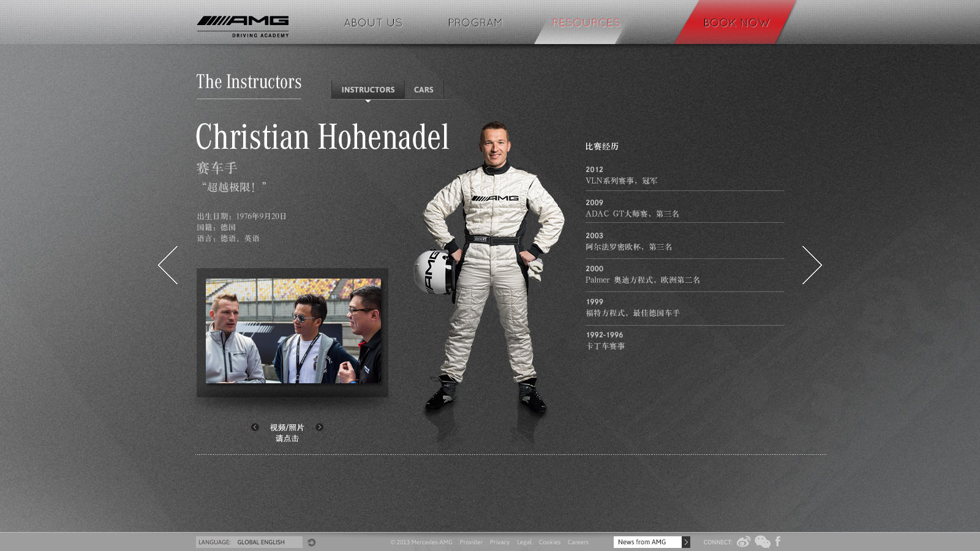The width and height of the screenshot is (980, 551).
Task: Show next photo with small right arrow
Action: click(x=319, y=427)
